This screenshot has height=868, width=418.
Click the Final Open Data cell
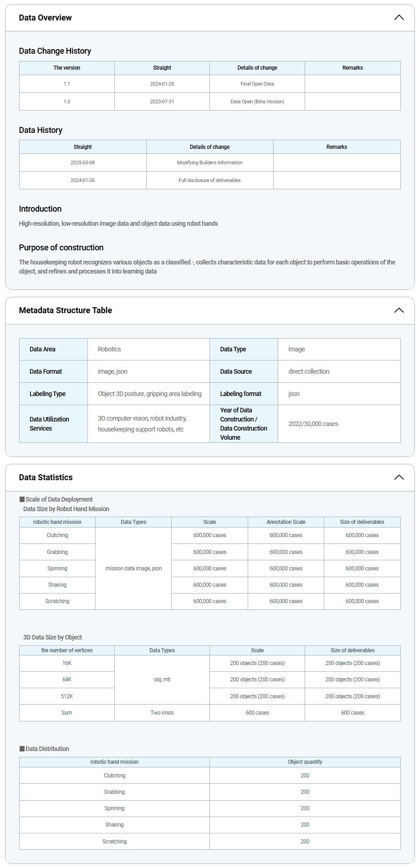pyautogui.click(x=257, y=84)
